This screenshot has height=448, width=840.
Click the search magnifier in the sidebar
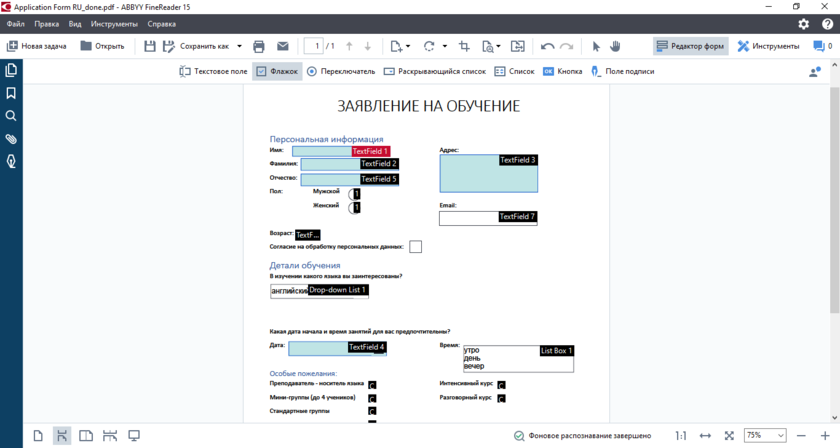pyautogui.click(x=11, y=116)
